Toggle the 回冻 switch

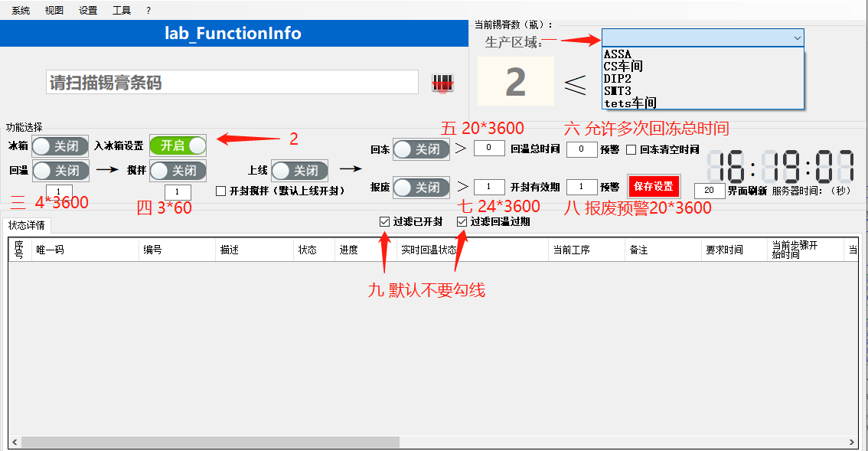tap(421, 149)
